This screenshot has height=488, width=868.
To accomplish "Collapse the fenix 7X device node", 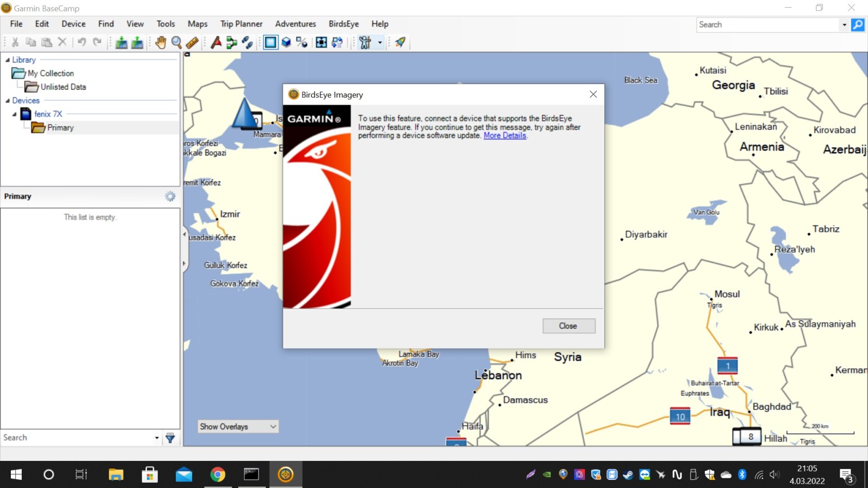I will point(14,114).
